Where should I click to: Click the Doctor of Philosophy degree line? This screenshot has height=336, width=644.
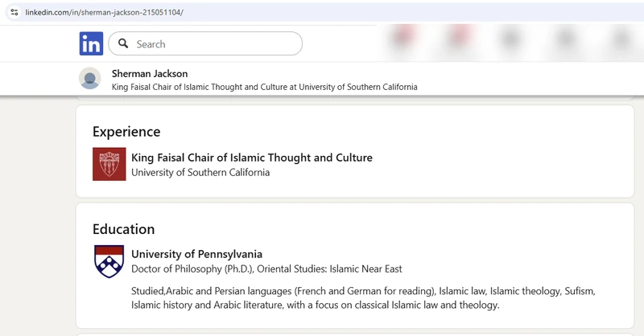coord(266,268)
